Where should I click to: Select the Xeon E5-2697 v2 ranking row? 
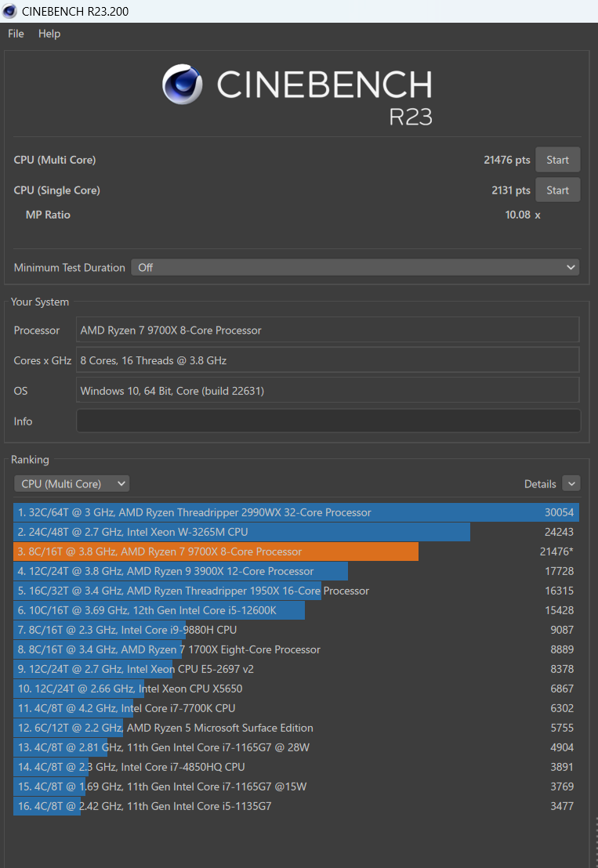click(296, 669)
